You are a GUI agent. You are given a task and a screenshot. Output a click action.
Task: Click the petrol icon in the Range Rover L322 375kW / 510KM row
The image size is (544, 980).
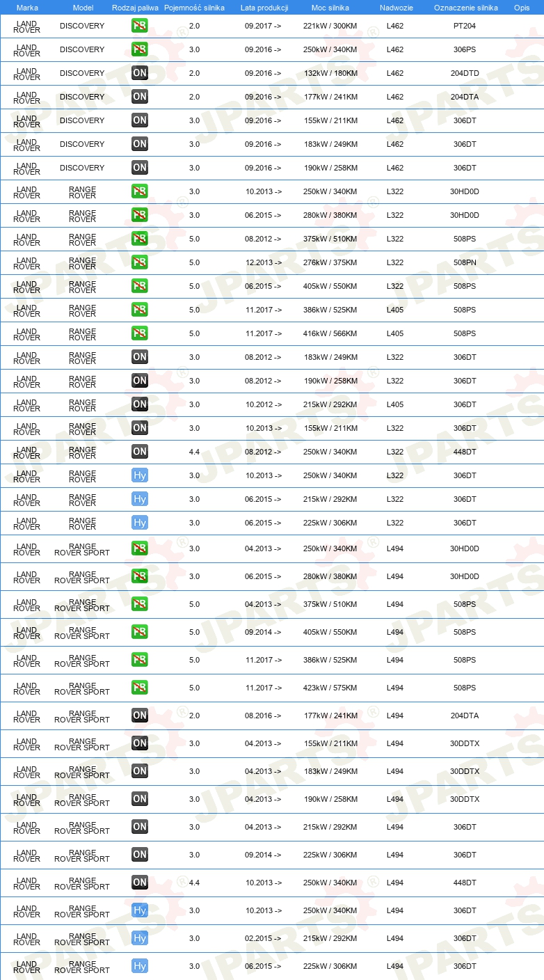pyautogui.click(x=140, y=239)
